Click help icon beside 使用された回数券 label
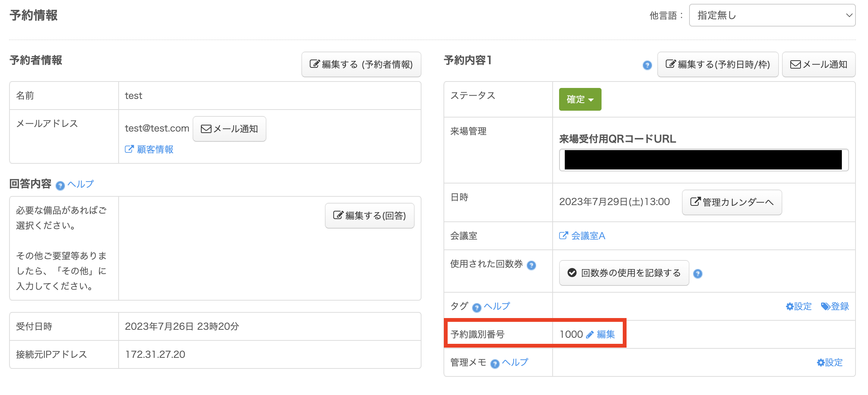 pos(531,265)
